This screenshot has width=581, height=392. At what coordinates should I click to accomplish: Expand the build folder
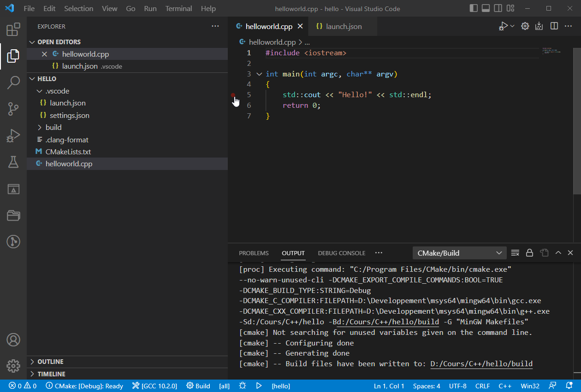coord(127,127)
